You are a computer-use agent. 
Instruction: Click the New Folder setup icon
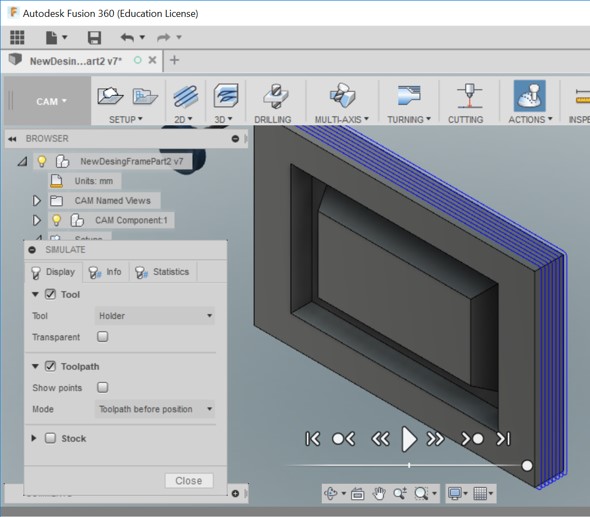click(145, 96)
